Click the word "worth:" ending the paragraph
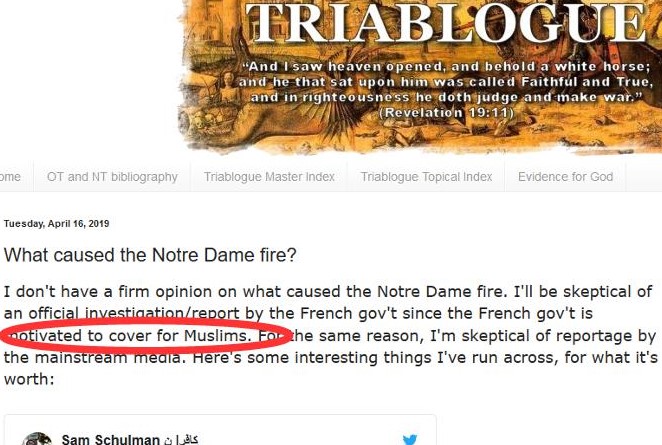 tap(29, 379)
